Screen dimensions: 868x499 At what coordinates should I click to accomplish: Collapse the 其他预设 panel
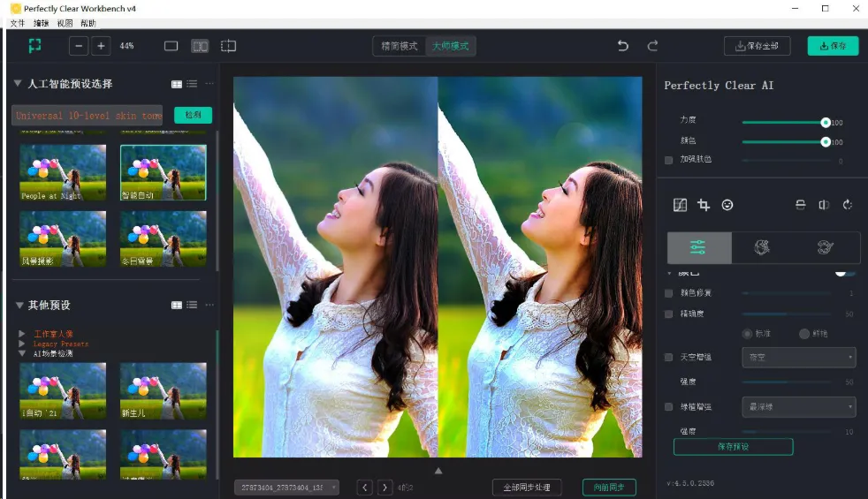coord(19,305)
